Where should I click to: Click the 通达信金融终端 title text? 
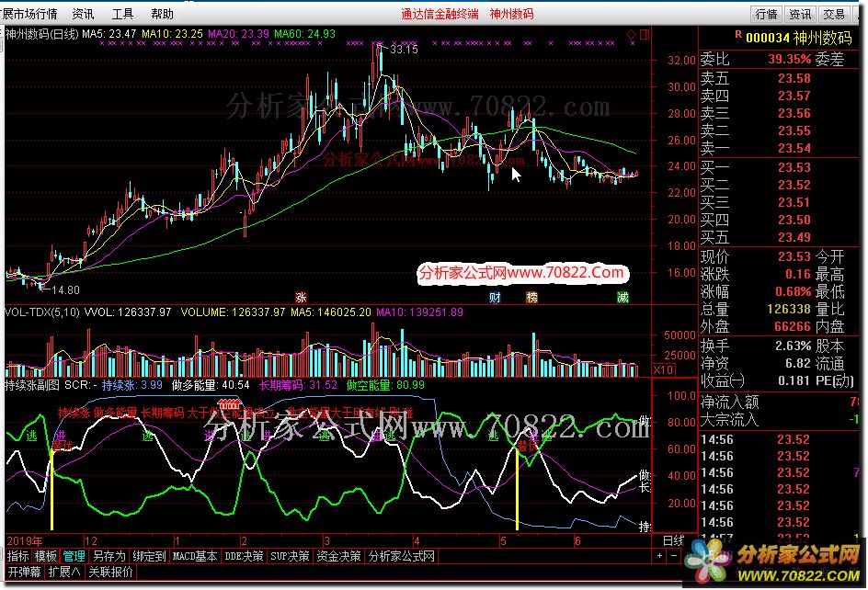point(440,14)
